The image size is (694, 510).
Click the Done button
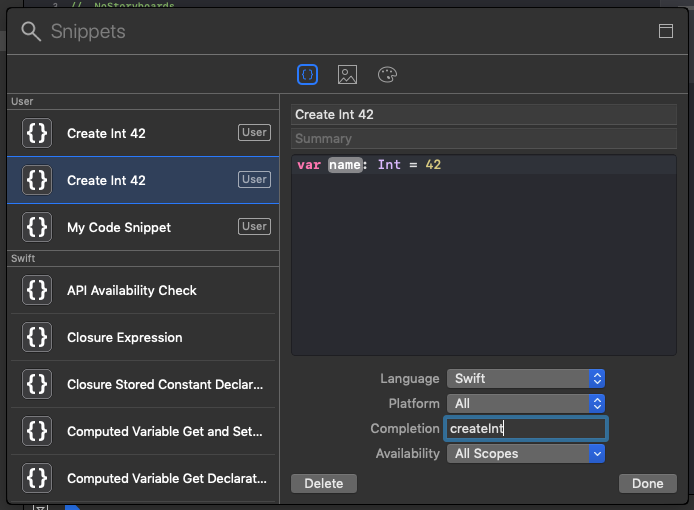(648, 483)
